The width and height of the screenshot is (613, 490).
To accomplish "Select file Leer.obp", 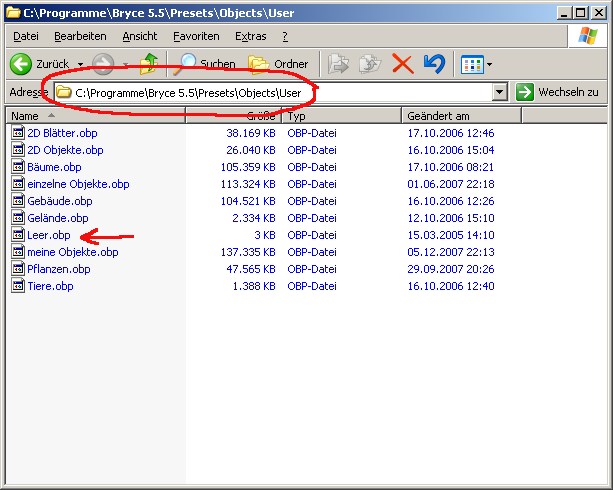I will [49, 235].
